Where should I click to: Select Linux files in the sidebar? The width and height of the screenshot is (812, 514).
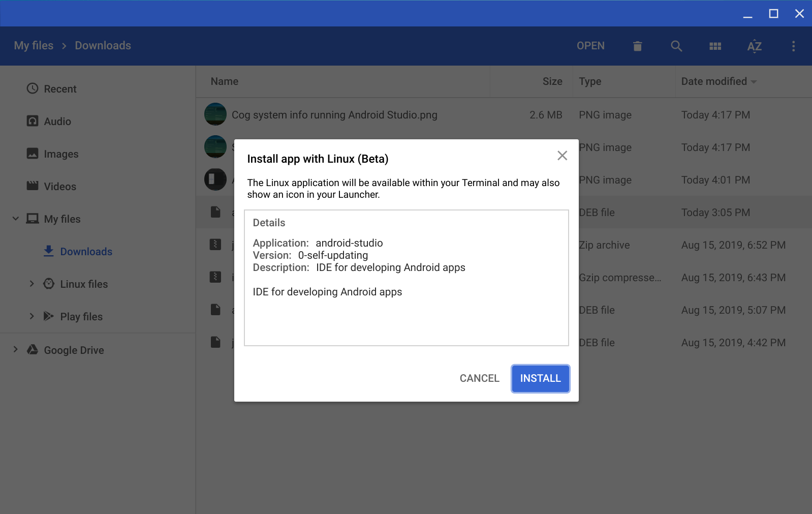click(84, 284)
